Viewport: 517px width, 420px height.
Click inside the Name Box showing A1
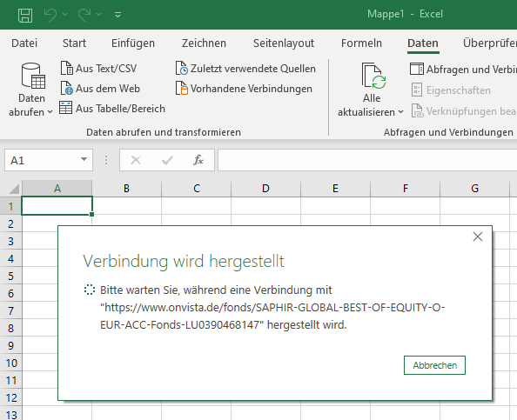click(x=43, y=160)
